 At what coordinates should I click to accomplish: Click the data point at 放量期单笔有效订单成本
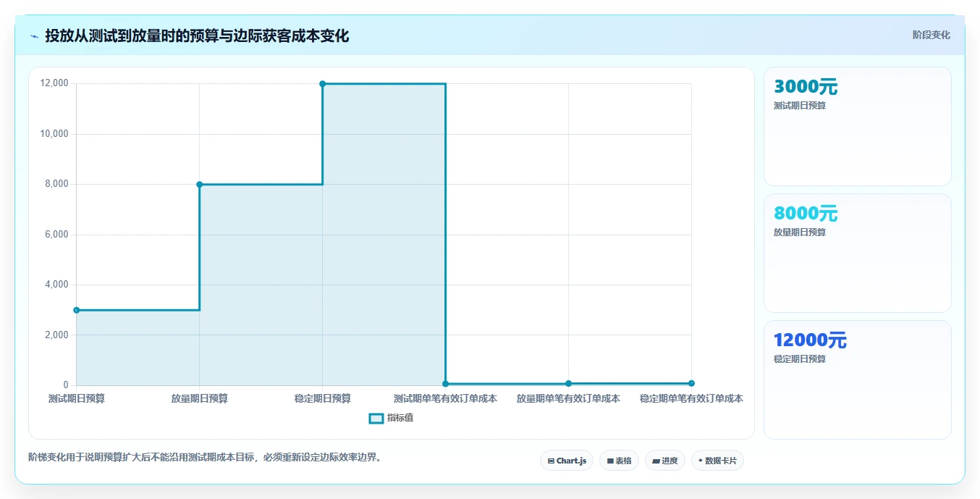(x=568, y=383)
